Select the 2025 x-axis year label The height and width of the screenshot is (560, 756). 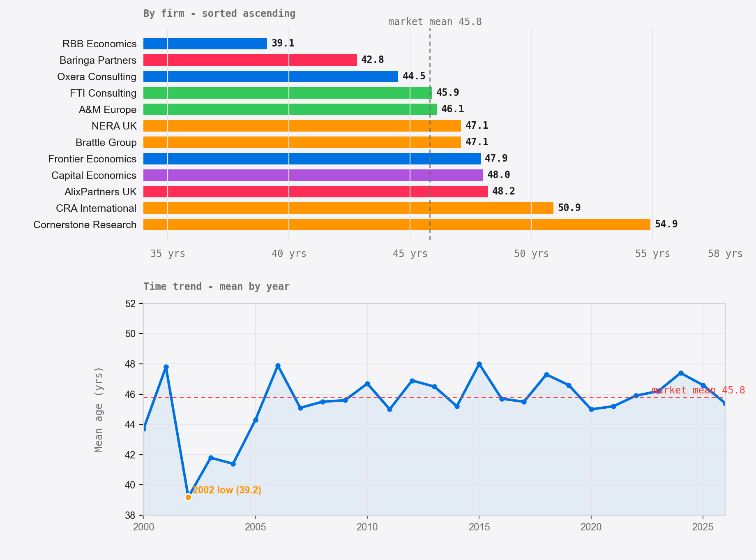coord(703,527)
